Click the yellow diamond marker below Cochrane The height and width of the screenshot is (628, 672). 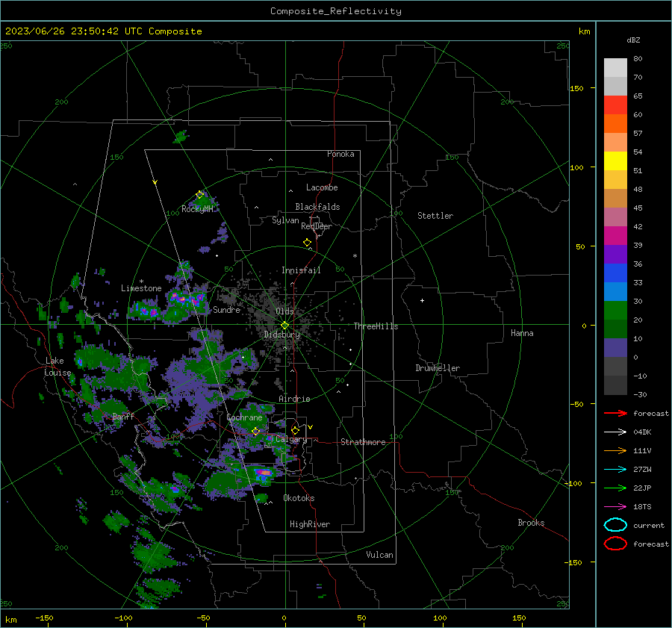[256, 432]
